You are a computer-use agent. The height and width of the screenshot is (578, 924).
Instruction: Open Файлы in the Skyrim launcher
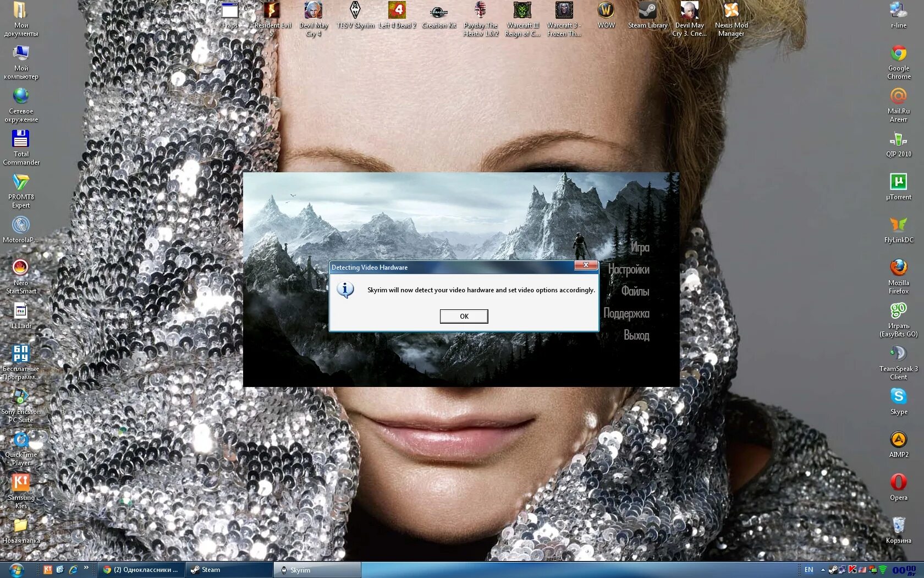point(635,292)
